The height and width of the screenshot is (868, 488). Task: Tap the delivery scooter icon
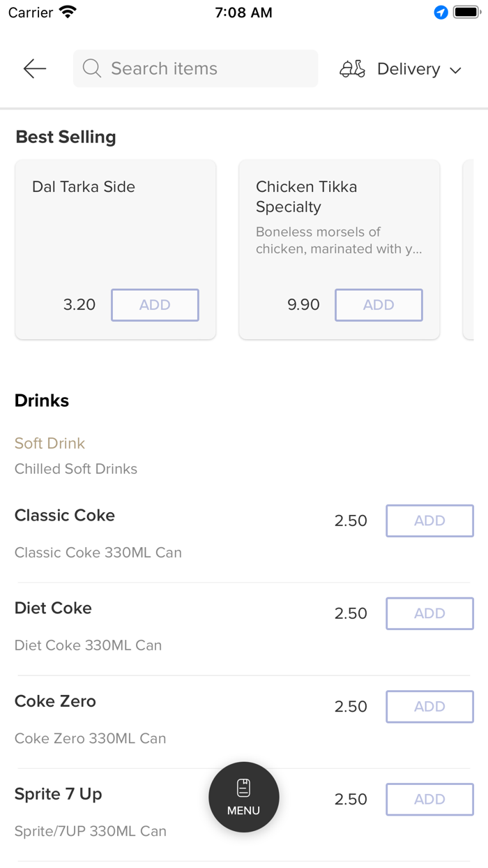[x=352, y=68]
